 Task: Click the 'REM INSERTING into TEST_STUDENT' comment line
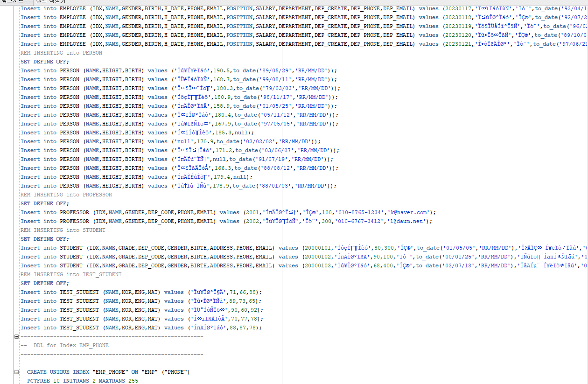(71, 274)
